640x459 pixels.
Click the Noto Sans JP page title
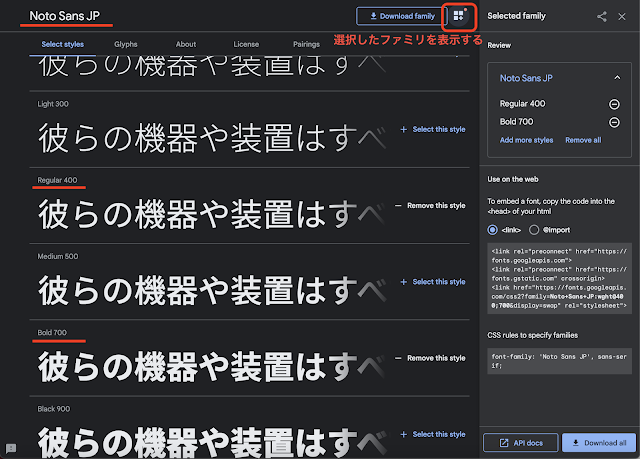click(64, 16)
